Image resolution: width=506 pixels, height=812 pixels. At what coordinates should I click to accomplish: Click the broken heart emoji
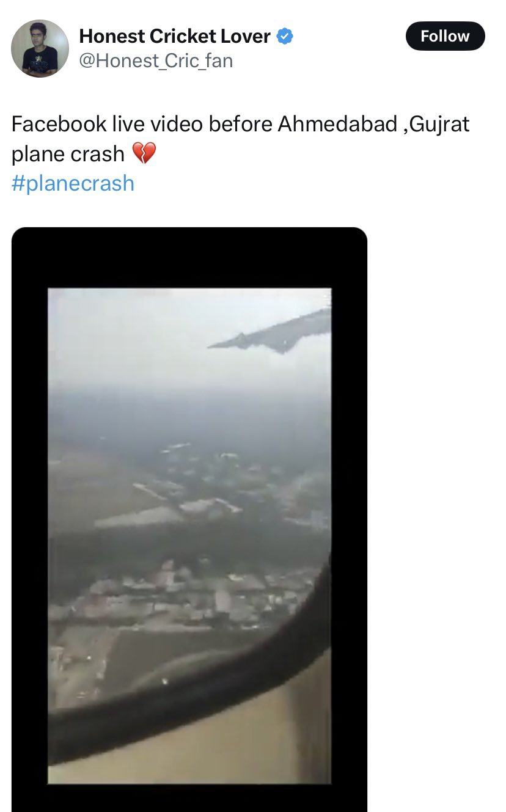(144, 153)
